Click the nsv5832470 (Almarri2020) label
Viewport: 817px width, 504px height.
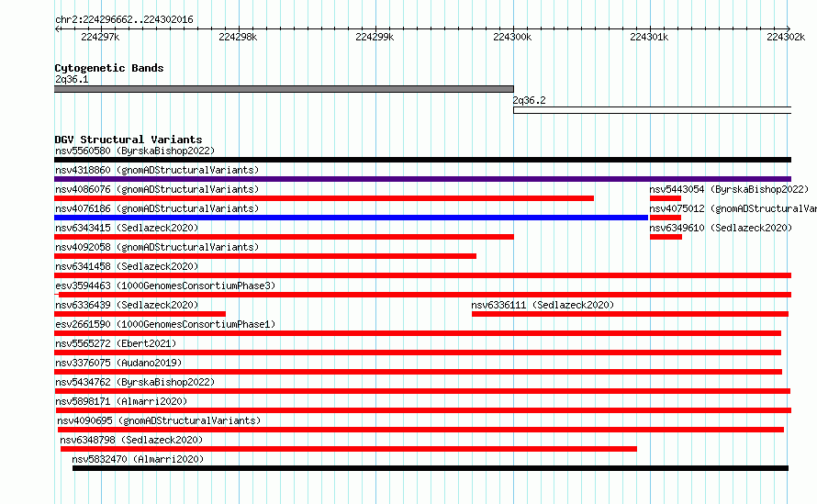click(x=138, y=459)
